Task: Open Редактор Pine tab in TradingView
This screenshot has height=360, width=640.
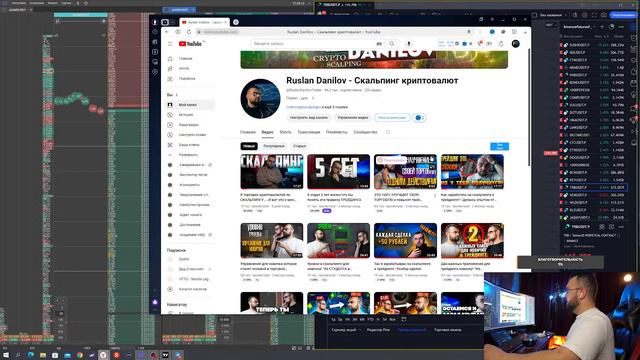Action: click(378, 330)
